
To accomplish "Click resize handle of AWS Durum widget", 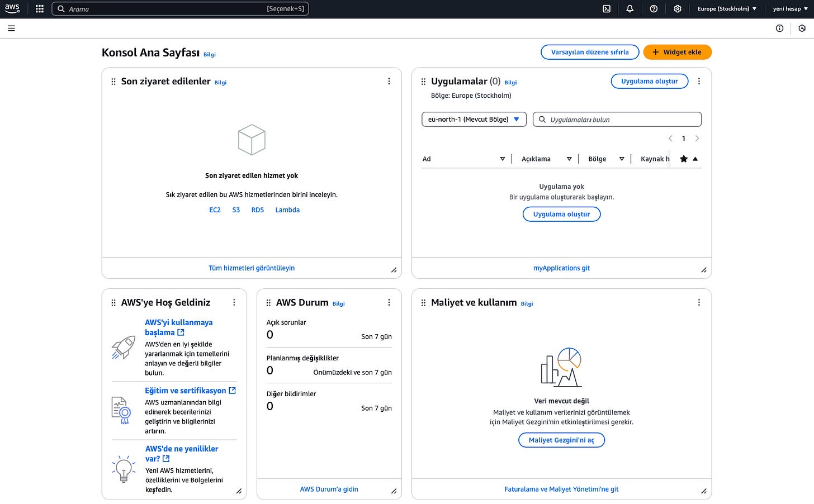I will point(394,492).
